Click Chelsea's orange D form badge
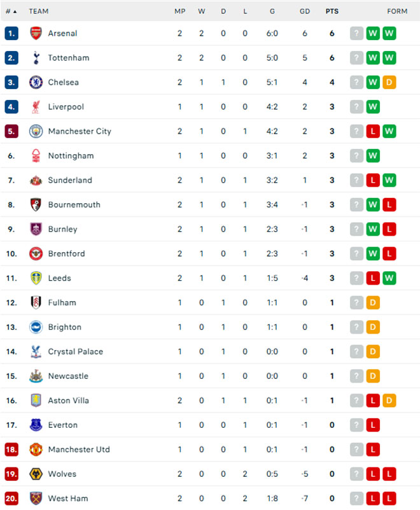 click(x=389, y=82)
